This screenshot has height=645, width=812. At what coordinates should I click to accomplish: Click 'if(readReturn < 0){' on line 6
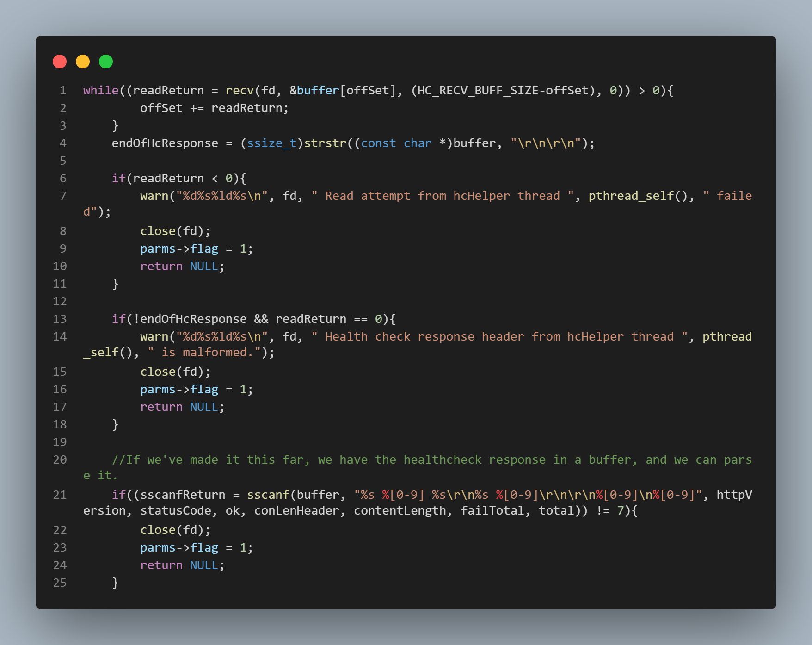click(179, 178)
